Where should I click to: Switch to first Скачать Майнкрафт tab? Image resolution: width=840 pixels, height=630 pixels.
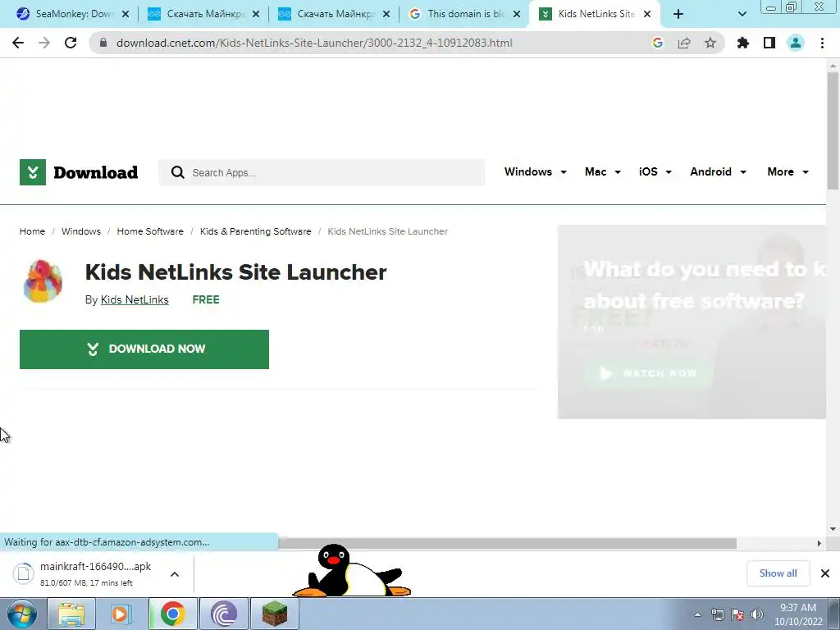203,14
